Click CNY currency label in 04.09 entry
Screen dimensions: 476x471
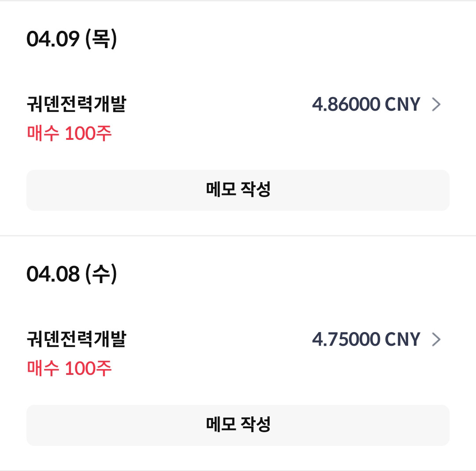[402, 105]
